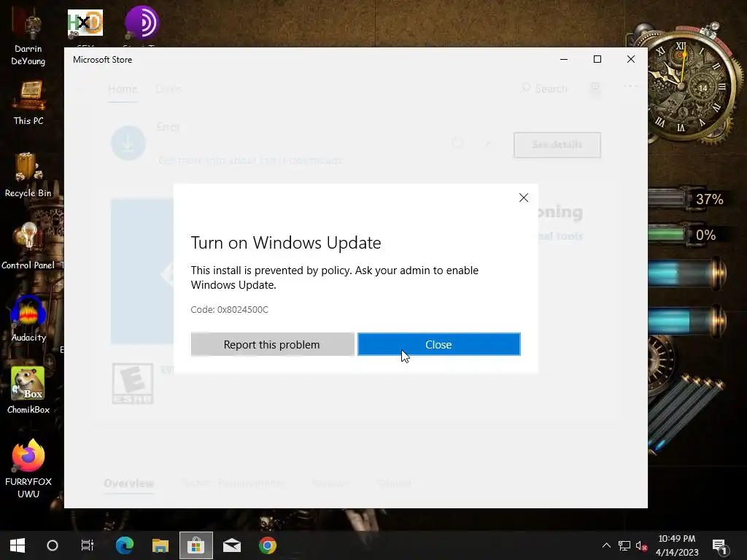
Task: Open the HxD desktop icon
Action: 85,23
